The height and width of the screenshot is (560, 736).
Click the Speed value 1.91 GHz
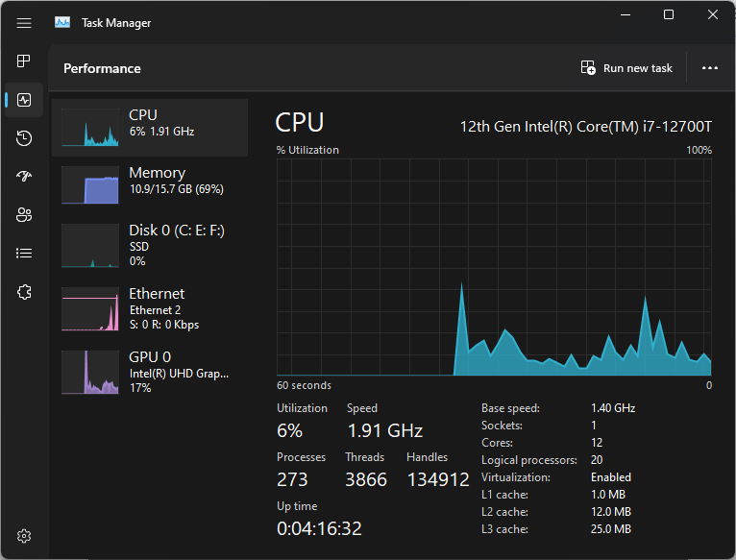pyautogui.click(x=385, y=430)
